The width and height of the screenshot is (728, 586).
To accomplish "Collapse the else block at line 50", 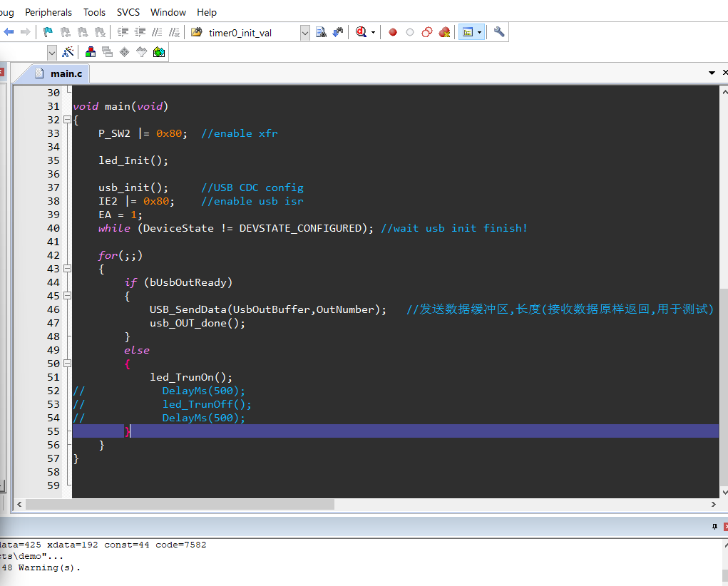I will [67, 363].
